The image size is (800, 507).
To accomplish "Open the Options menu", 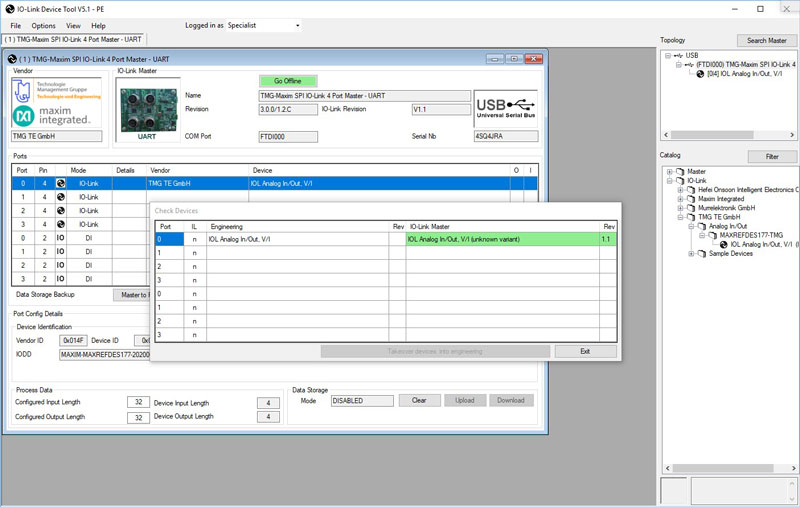I will click(43, 26).
